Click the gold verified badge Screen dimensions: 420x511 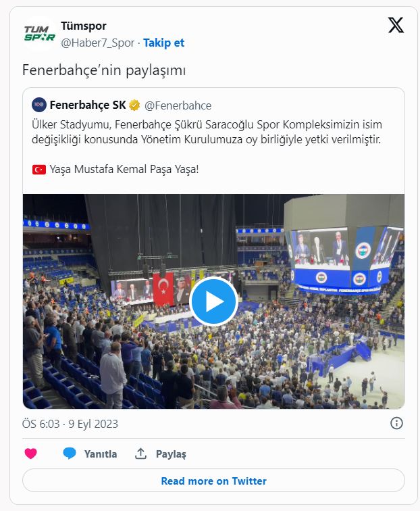click(x=135, y=105)
